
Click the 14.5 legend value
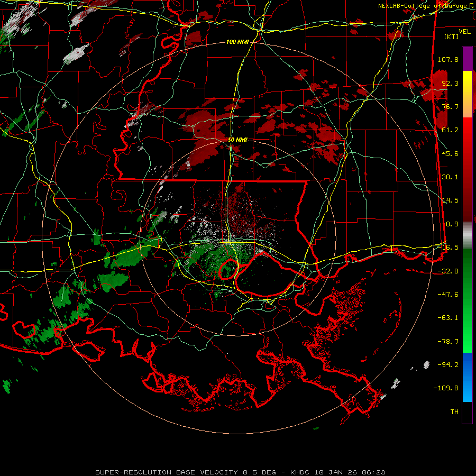pos(450,200)
